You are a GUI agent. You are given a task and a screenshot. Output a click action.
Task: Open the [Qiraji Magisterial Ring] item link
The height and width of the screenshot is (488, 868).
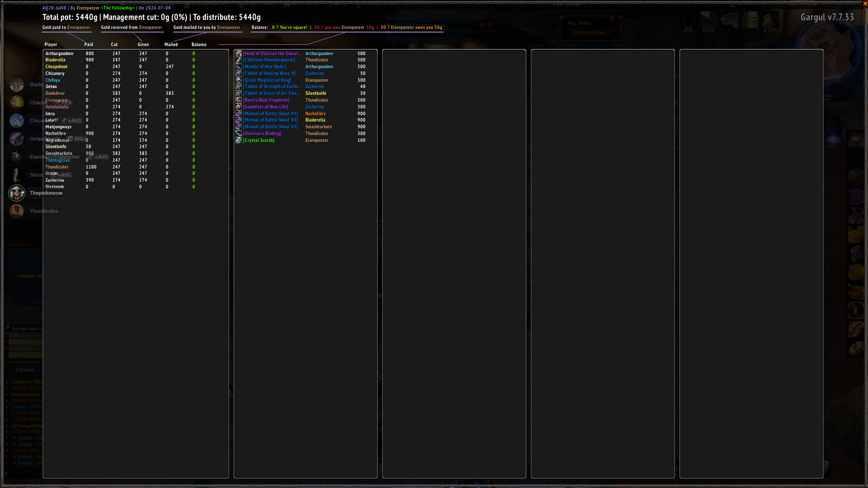(267, 80)
